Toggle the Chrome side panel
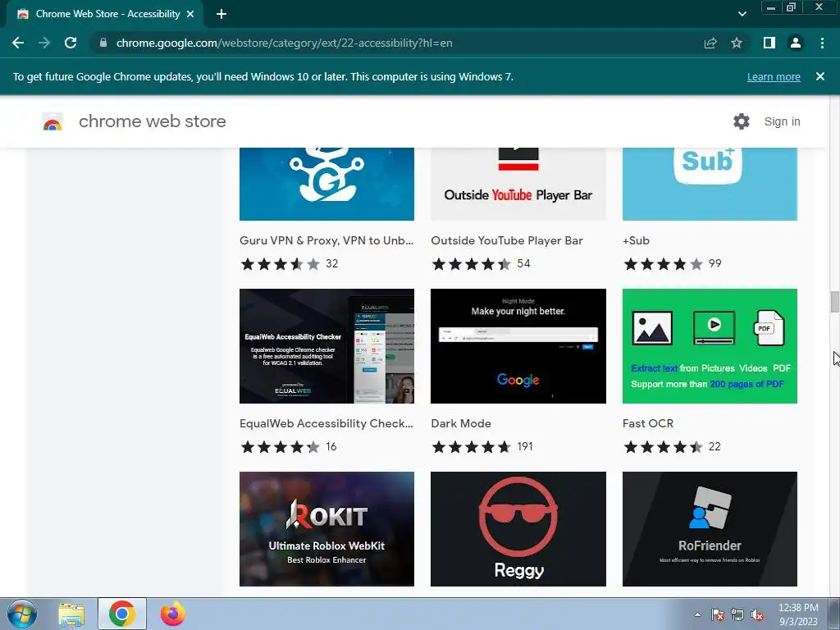The image size is (840, 630). tap(769, 43)
